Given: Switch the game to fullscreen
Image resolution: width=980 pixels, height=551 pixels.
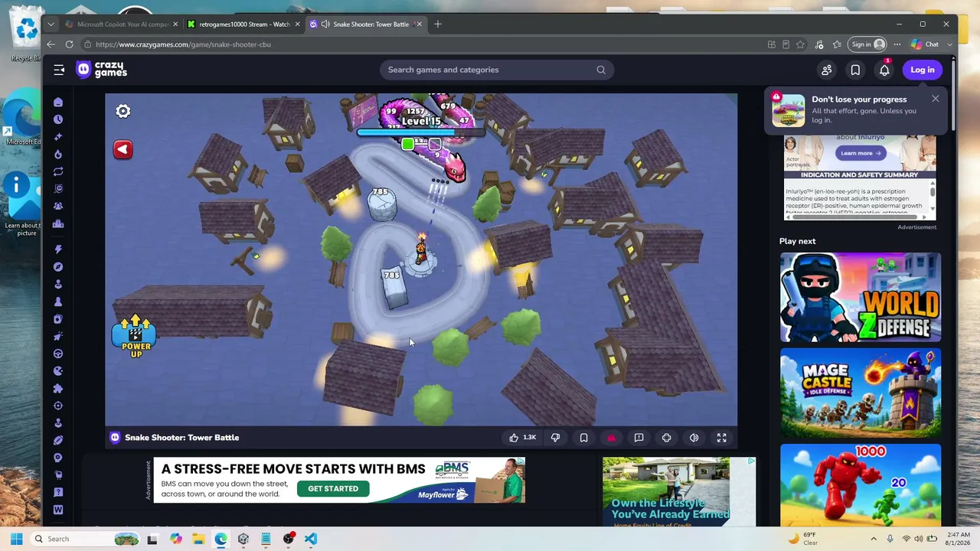Looking at the screenshot, I should [x=721, y=438].
